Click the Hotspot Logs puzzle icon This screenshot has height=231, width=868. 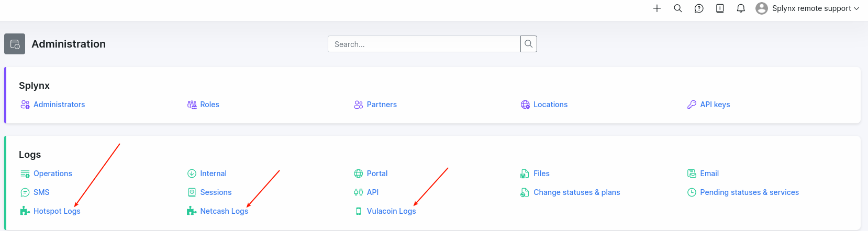(25, 211)
